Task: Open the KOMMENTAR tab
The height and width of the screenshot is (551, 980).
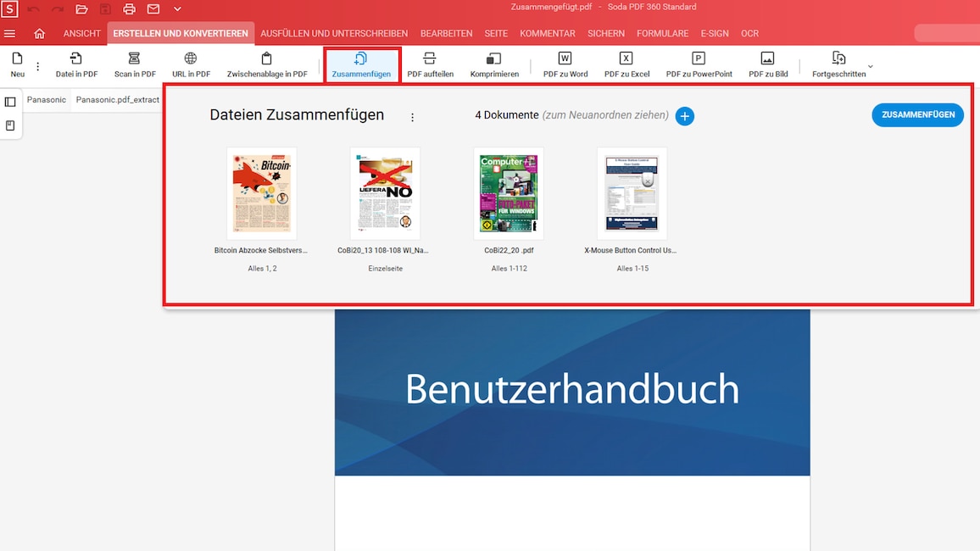Action: 548,34
